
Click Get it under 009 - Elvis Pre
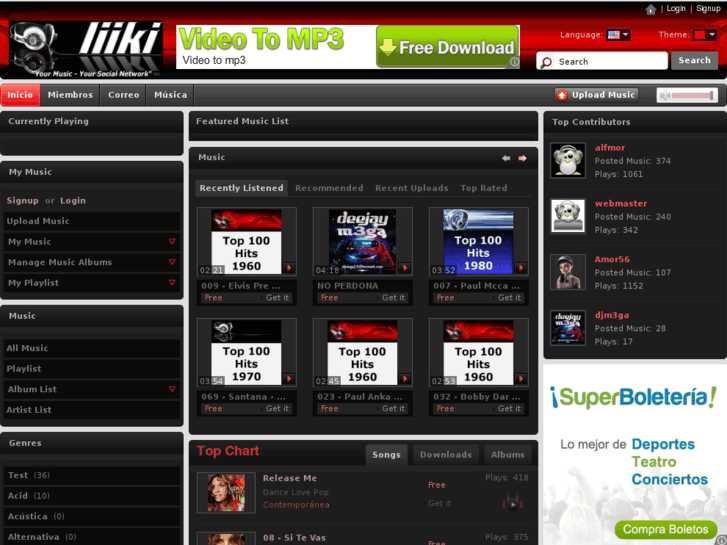(x=277, y=298)
